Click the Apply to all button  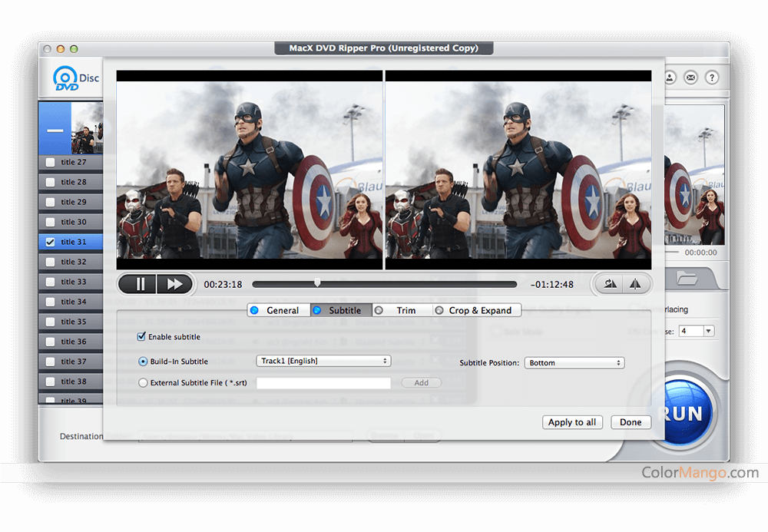(x=572, y=422)
